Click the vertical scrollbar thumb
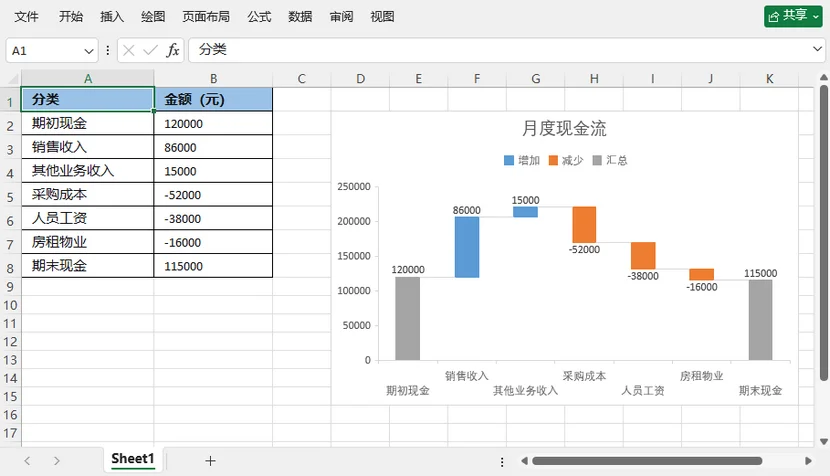Image resolution: width=830 pixels, height=476 pixels. tap(824, 232)
